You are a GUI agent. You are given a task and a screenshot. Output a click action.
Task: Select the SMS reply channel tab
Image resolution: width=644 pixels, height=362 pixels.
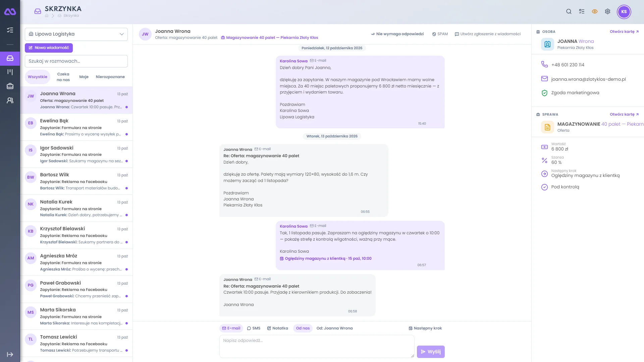254,328
